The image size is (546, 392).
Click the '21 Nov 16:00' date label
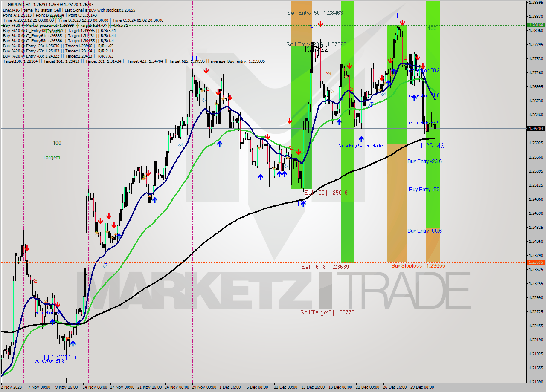tap(149, 387)
